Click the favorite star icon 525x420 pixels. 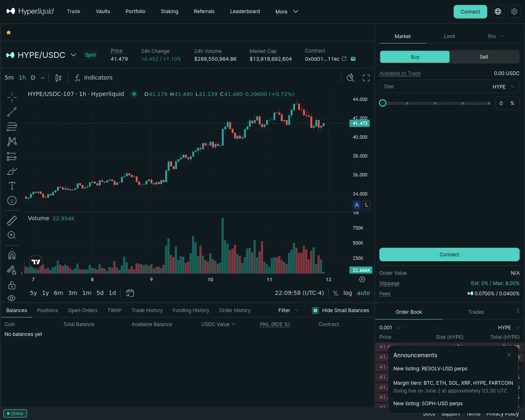click(x=9, y=32)
